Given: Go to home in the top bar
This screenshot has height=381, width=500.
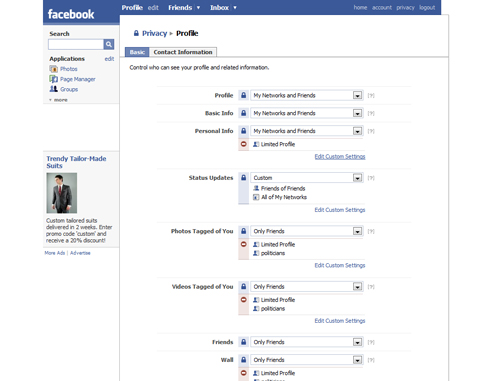Looking at the screenshot, I should [x=360, y=7].
